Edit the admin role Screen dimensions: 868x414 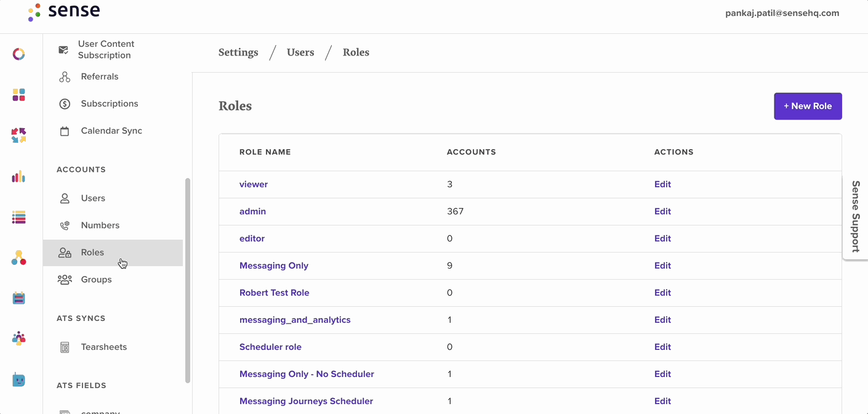point(662,211)
